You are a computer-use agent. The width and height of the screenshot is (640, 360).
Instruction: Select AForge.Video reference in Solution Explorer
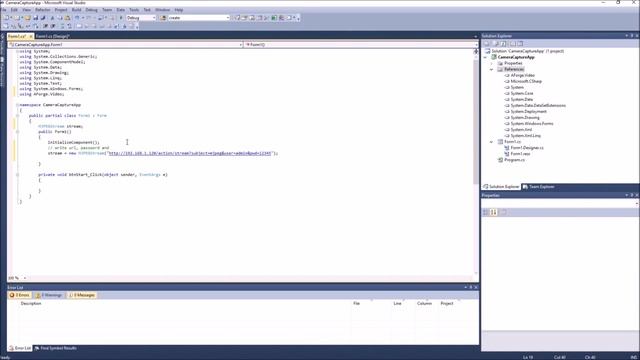522,76
